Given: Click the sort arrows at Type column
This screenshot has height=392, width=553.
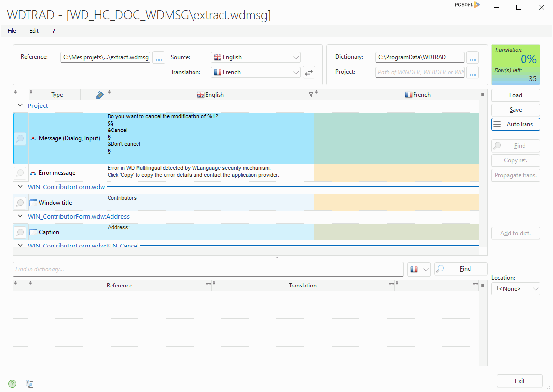Looking at the screenshot, I should tap(31, 92).
